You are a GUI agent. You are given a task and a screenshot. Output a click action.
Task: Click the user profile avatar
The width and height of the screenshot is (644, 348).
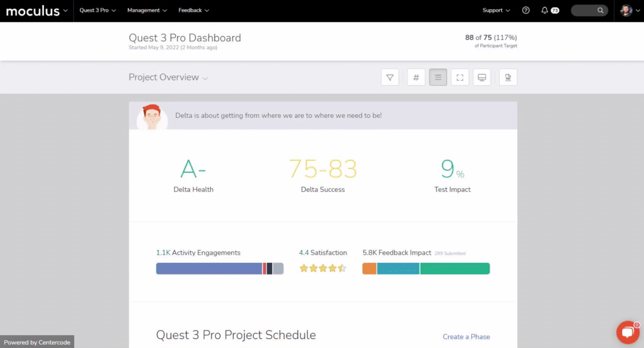(x=626, y=10)
